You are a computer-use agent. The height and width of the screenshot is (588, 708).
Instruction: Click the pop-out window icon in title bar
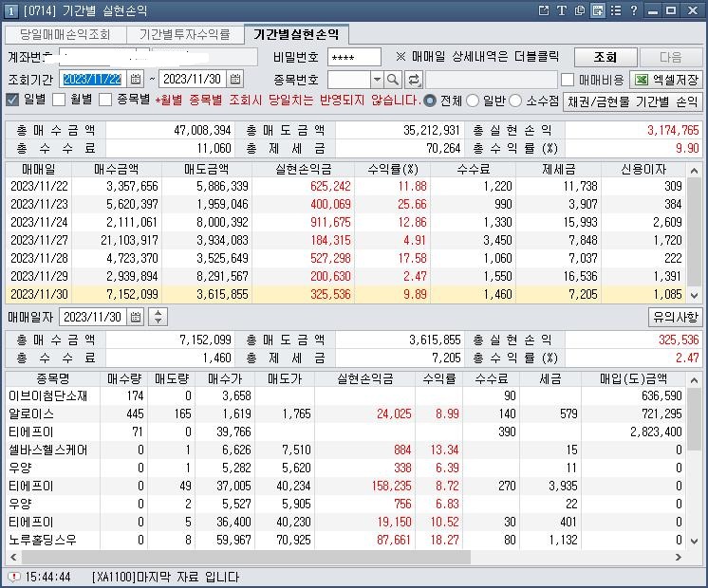tap(544, 10)
